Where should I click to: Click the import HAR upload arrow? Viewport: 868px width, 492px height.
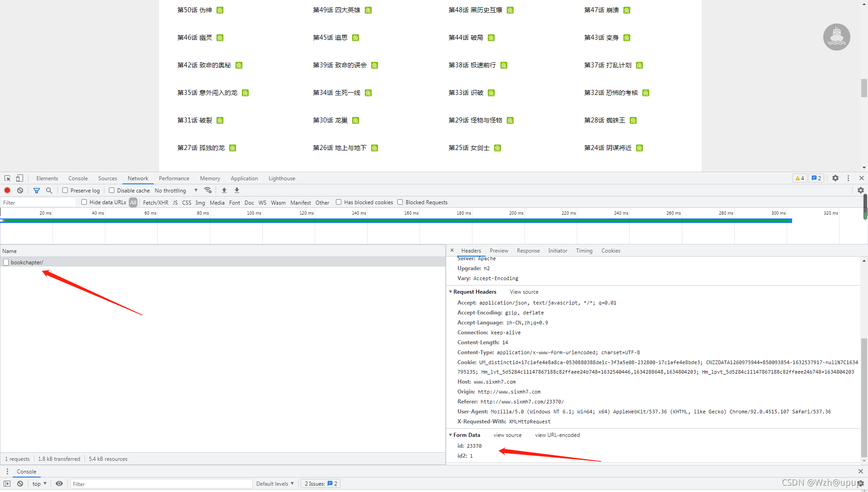tap(224, 191)
